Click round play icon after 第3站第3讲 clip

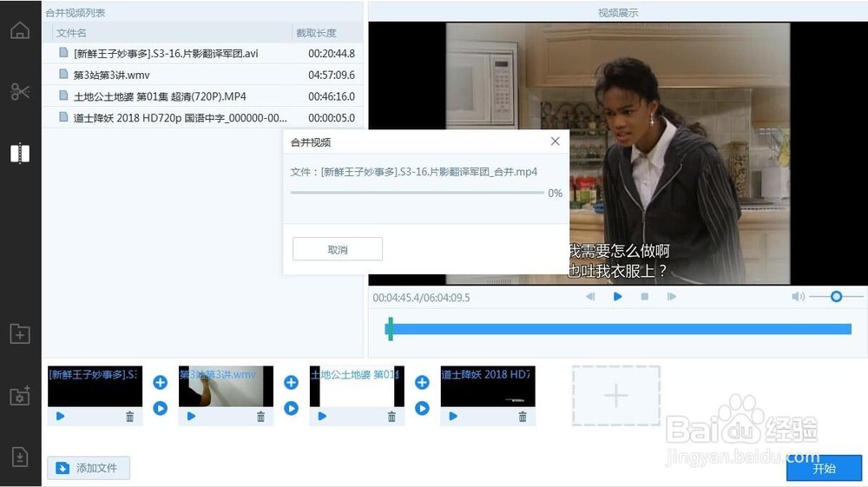point(291,408)
